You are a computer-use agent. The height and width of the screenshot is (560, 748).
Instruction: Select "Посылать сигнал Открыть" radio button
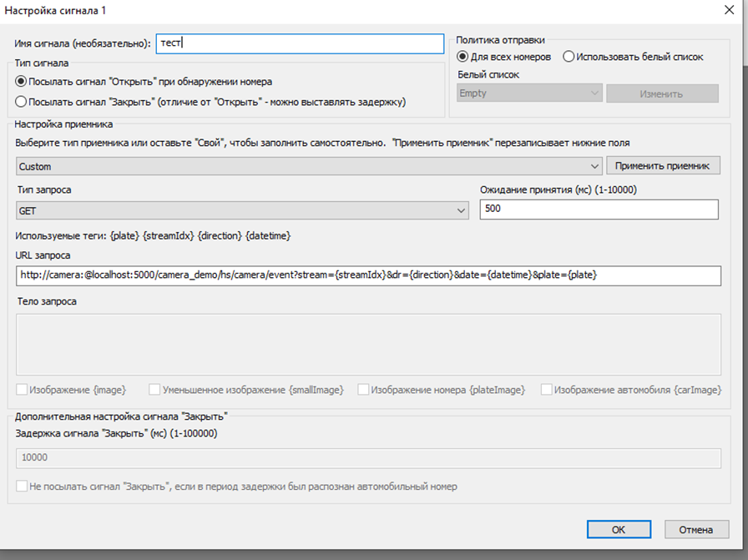pos(22,82)
